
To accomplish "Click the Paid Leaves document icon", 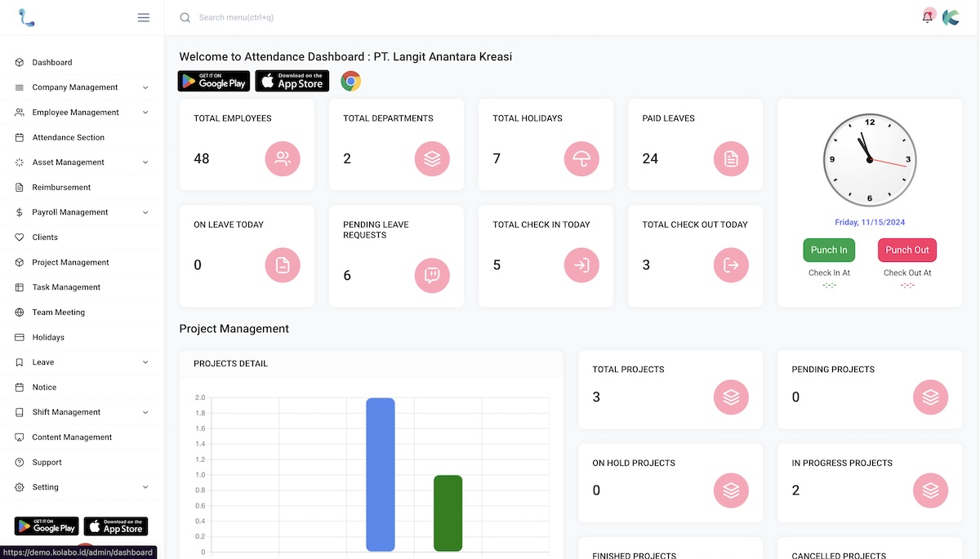I will [731, 159].
